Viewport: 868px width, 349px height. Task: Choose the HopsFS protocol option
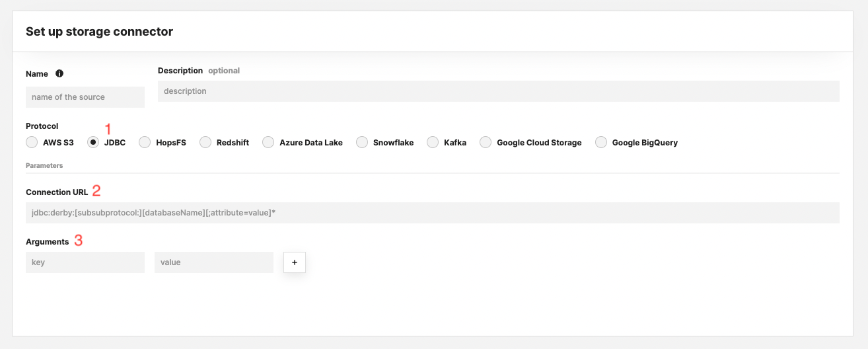(145, 142)
